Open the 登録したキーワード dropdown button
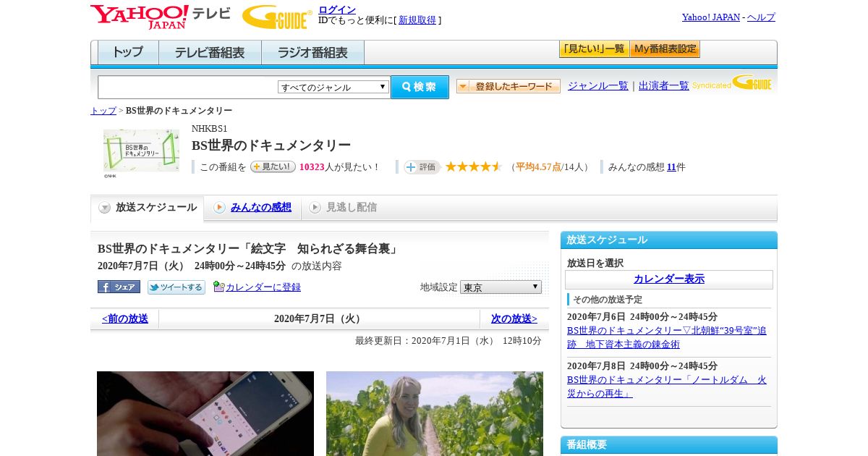Screen dimensions: 868x456 pyautogui.click(x=509, y=86)
